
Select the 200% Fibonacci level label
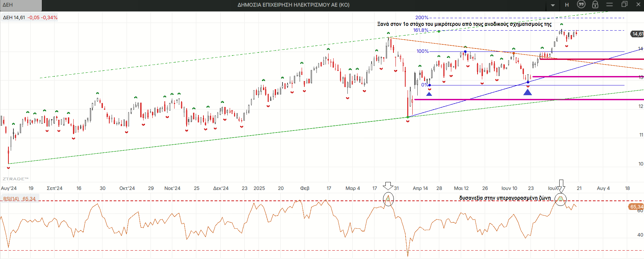(422, 17)
